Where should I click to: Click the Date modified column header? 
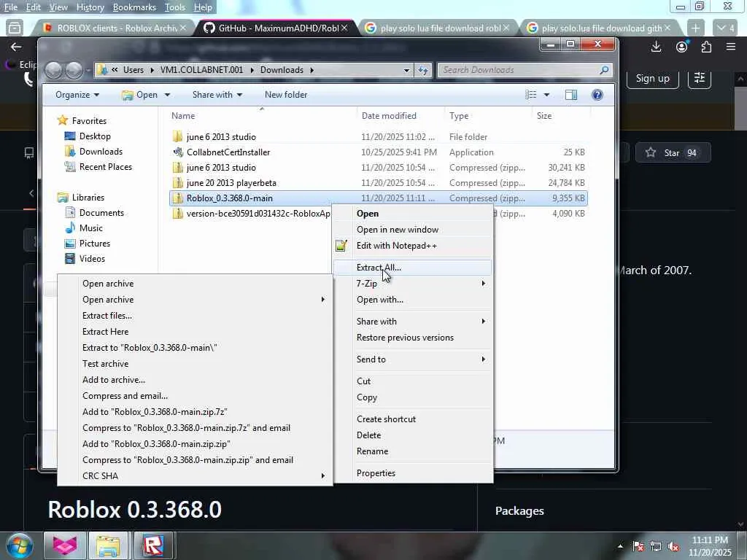coord(400,116)
